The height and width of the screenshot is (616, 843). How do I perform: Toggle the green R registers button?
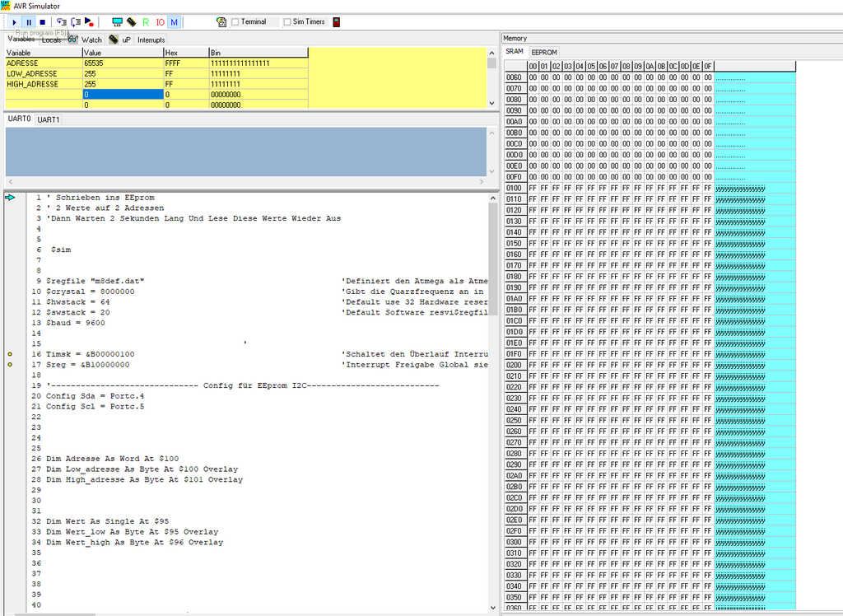tap(146, 22)
